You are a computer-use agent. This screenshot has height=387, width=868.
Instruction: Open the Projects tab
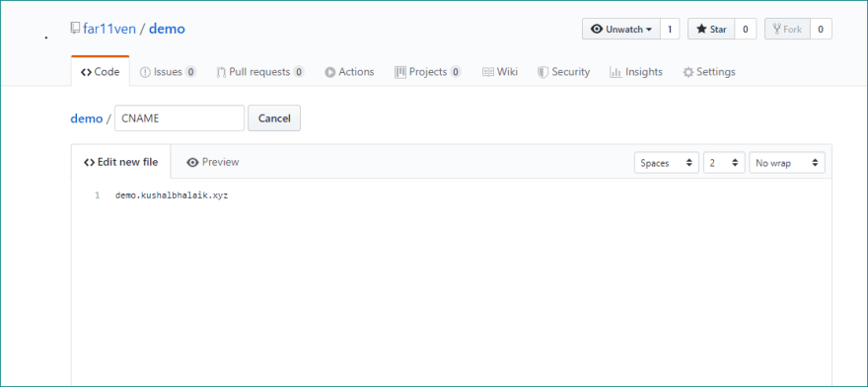pyautogui.click(x=427, y=71)
